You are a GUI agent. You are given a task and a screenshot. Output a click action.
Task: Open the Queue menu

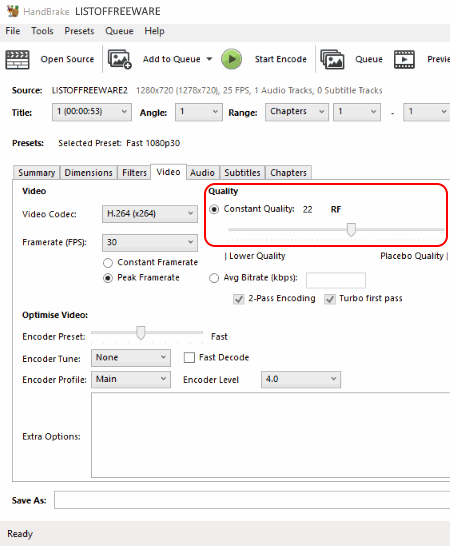(x=119, y=31)
